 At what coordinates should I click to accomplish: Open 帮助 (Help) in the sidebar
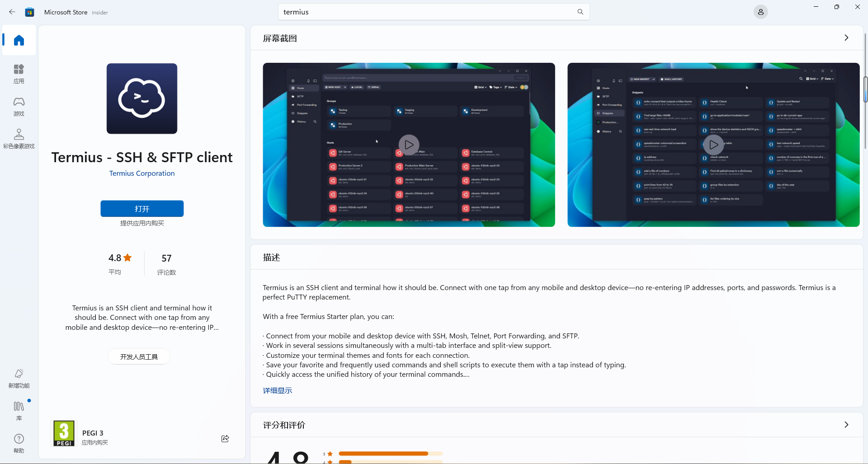(x=19, y=443)
